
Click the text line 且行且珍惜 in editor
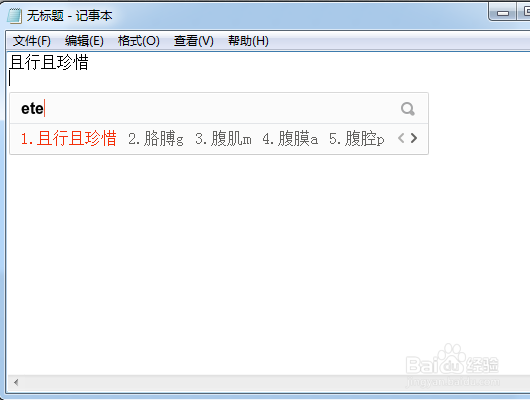49,62
